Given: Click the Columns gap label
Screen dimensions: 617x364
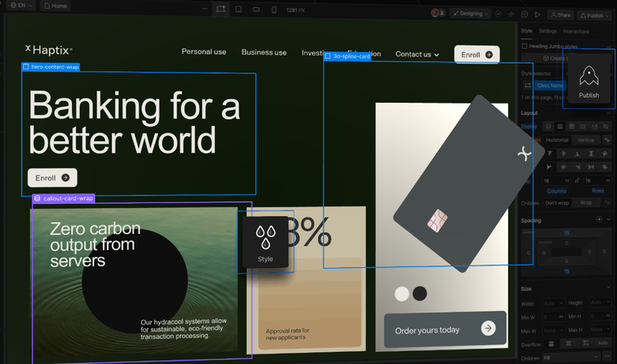Looking at the screenshot, I should 556,191.
